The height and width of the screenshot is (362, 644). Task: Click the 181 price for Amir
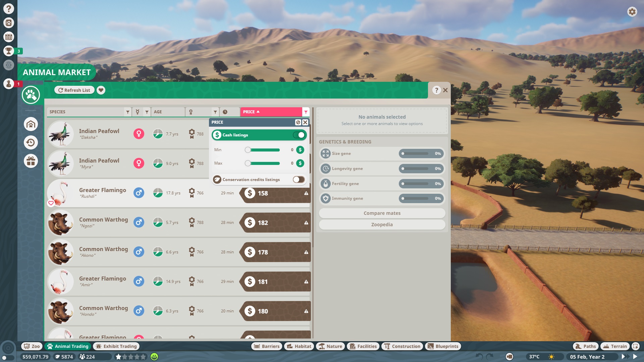point(275,282)
